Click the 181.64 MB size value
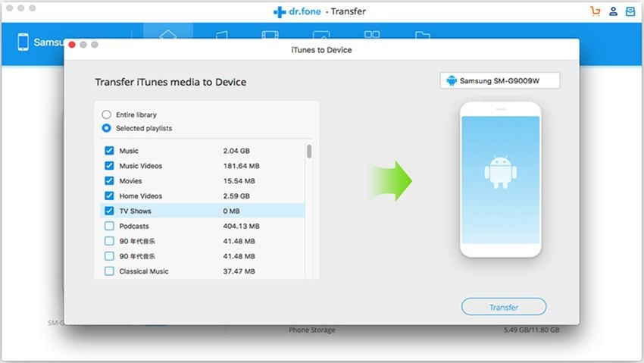This screenshot has width=644, height=363. tap(241, 166)
